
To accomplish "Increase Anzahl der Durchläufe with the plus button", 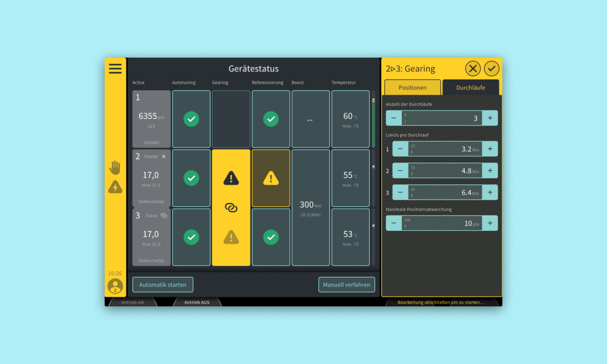I will point(490,117).
